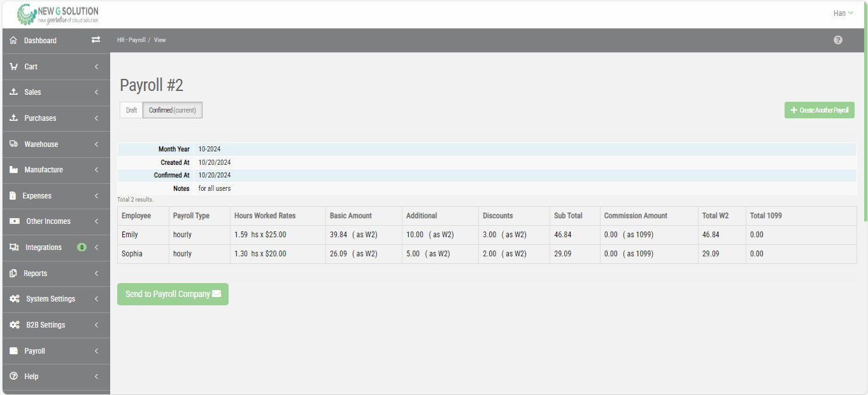Click the Notes value for all users
Viewport: 868px width, 395px height.
point(215,189)
